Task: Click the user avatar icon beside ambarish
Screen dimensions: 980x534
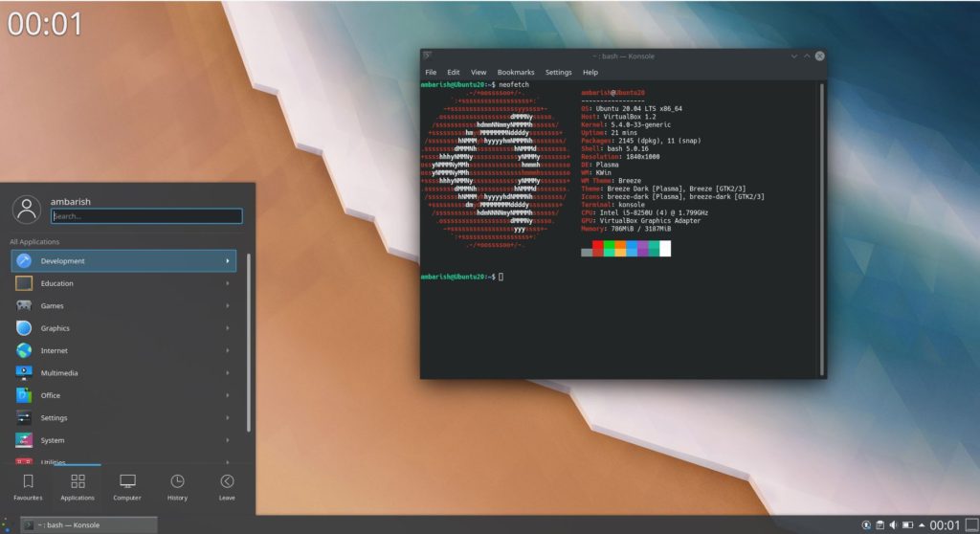Action: (x=26, y=210)
